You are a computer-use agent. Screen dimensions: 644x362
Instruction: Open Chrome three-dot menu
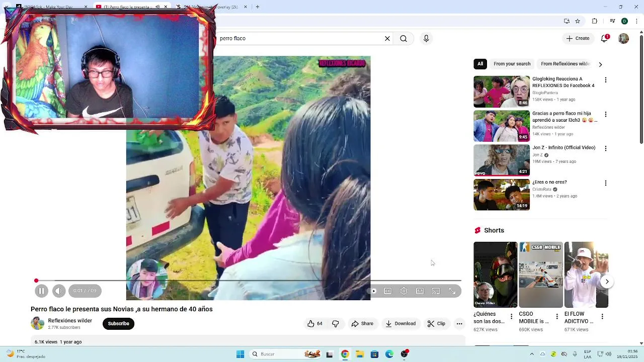pyautogui.click(x=636, y=21)
